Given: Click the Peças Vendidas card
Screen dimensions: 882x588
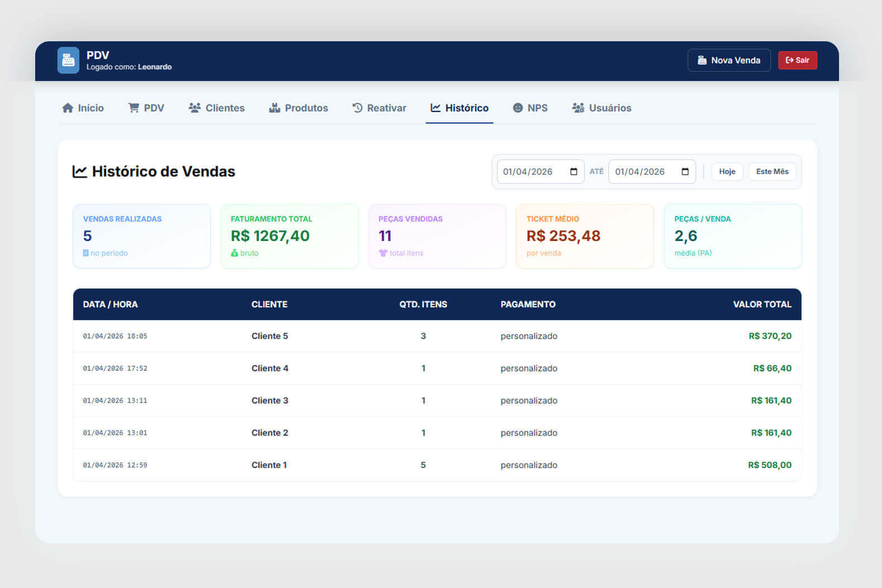Looking at the screenshot, I should [x=437, y=236].
